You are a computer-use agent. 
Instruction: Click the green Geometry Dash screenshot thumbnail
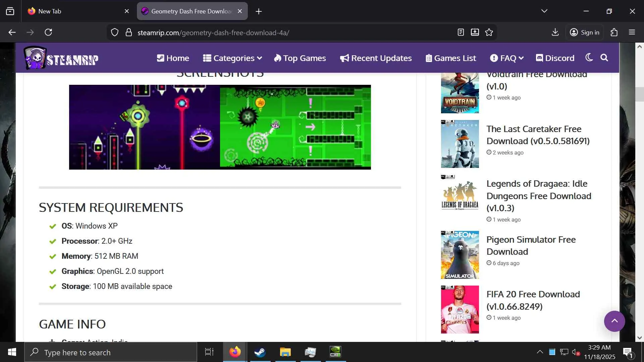pyautogui.click(x=295, y=127)
